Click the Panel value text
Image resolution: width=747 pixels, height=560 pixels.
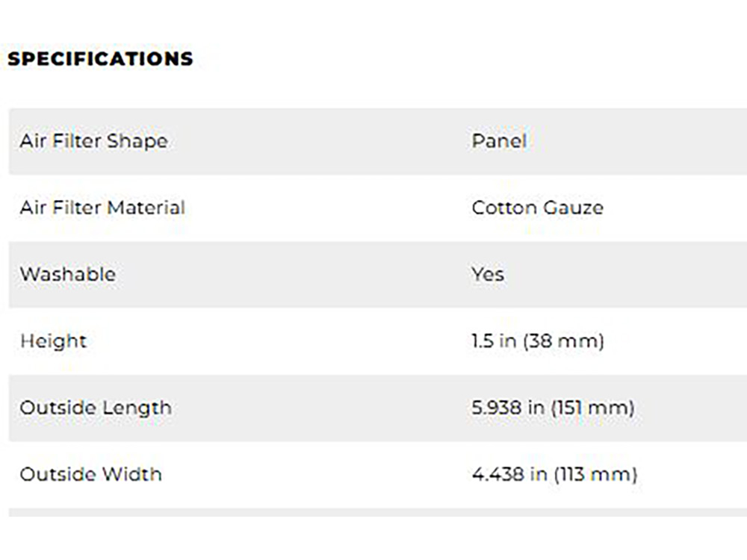coord(499,141)
